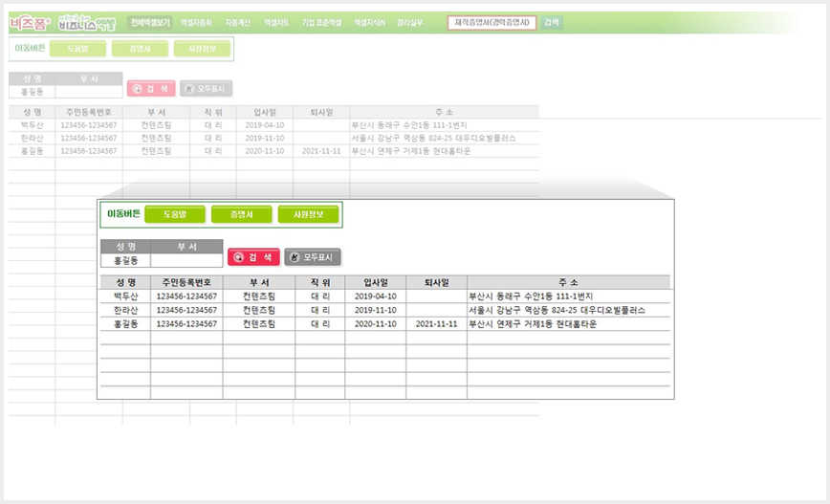Click 컨텐츠팀 cell in 백두산 row of the enlarged panel

click(x=259, y=296)
